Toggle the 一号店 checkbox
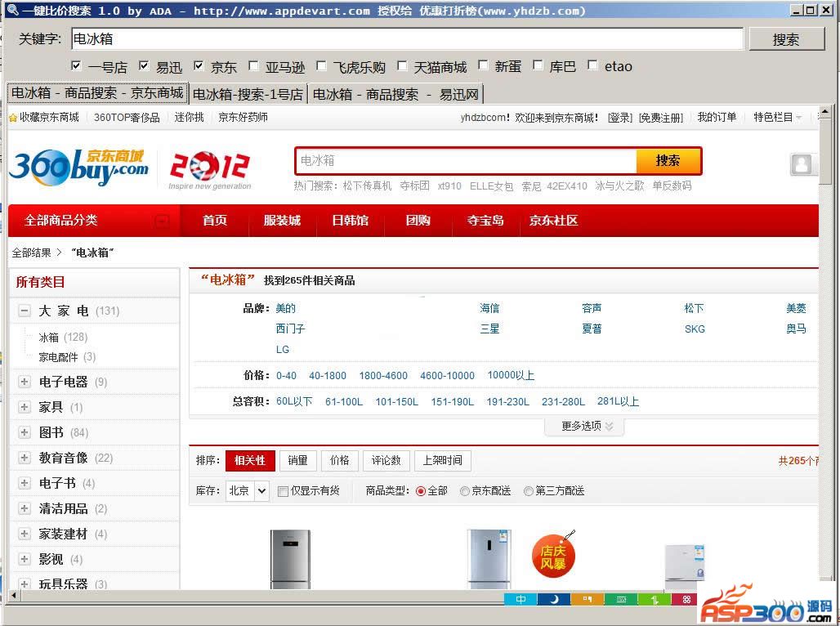The image size is (840, 626). [76, 66]
